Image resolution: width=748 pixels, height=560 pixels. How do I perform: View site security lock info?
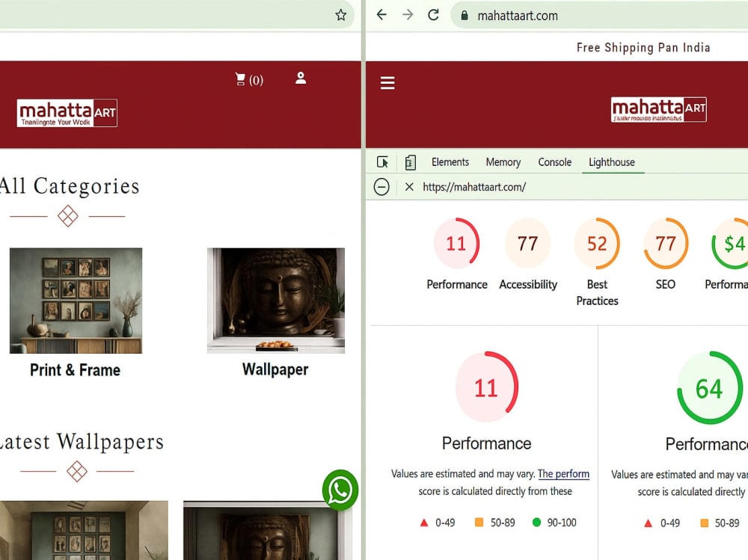(465, 15)
